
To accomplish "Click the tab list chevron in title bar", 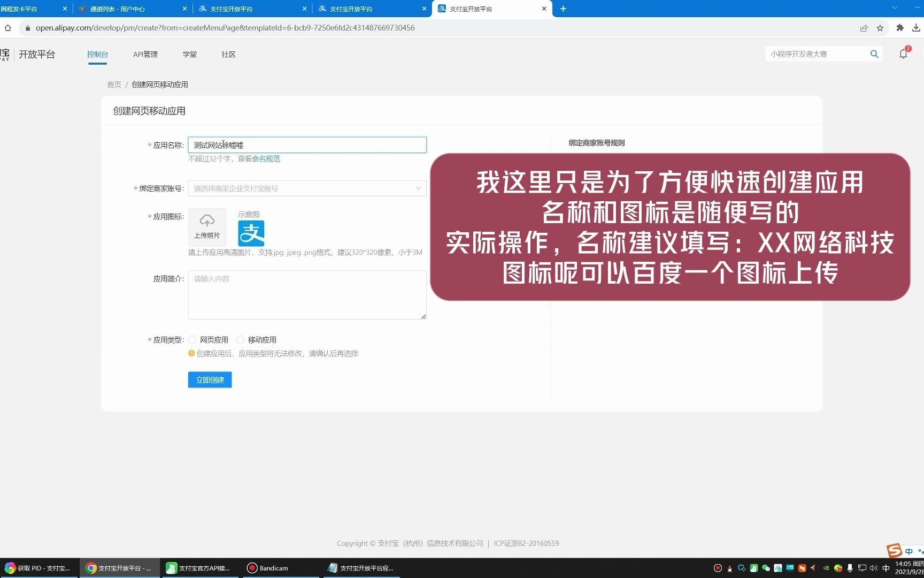I will [895, 8].
